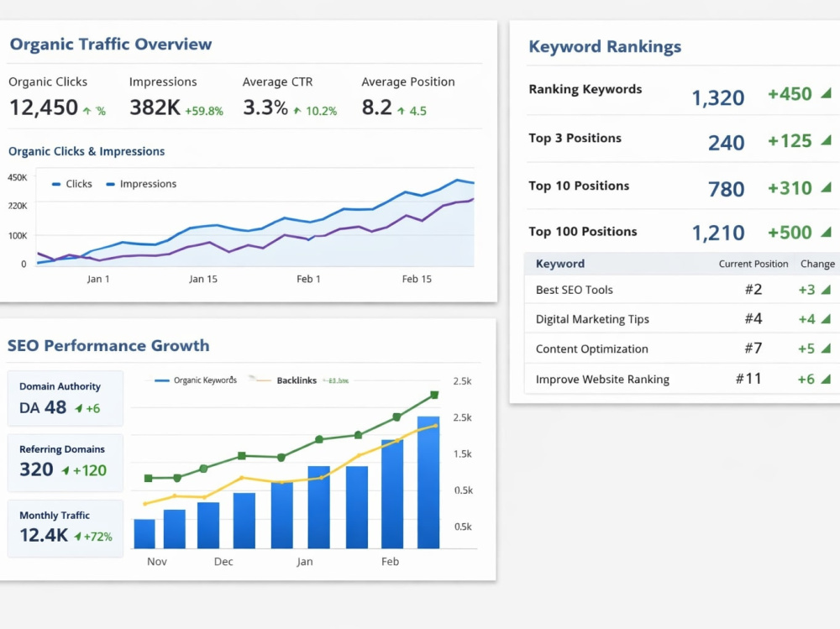Click the Jan 15 axis label

(203, 279)
